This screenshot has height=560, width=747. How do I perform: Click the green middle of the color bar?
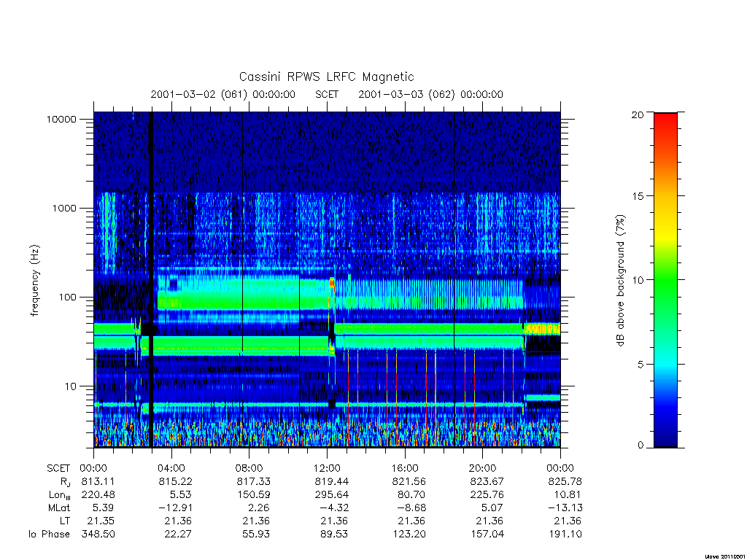tap(665, 280)
